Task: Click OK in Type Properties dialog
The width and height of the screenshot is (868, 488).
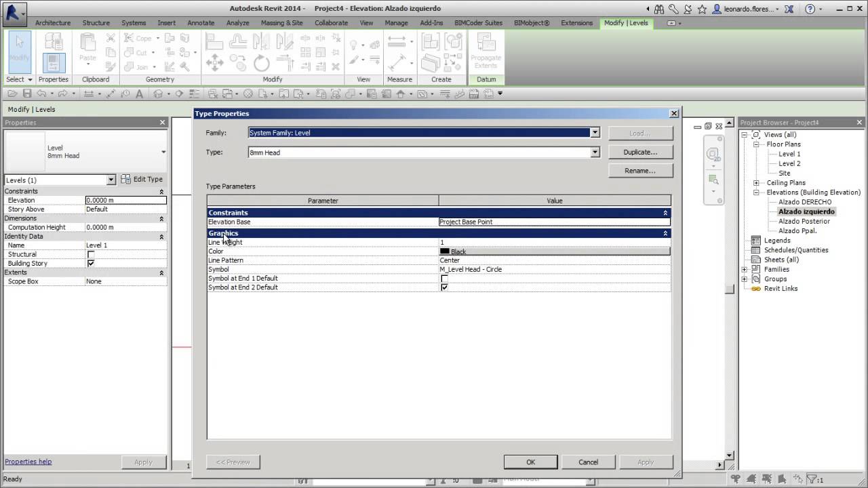Action: tap(531, 462)
